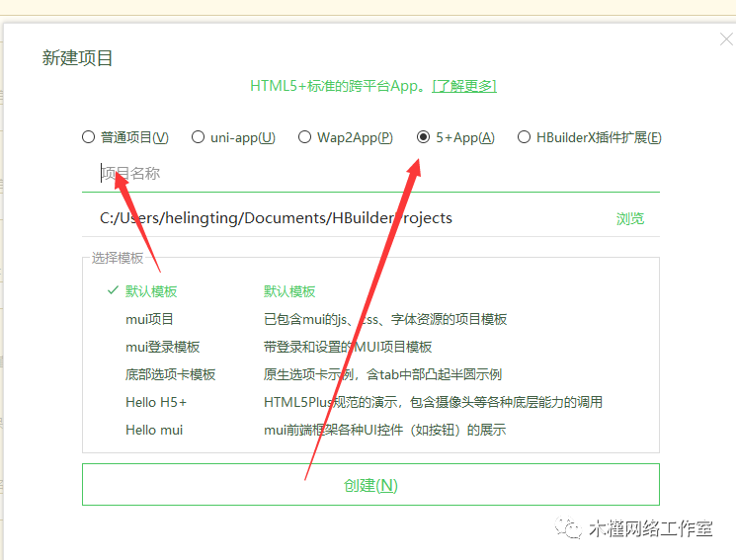The width and height of the screenshot is (736, 560).
Task: Click description 带登录和设置的MUI项目模板
Action: point(348,347)
